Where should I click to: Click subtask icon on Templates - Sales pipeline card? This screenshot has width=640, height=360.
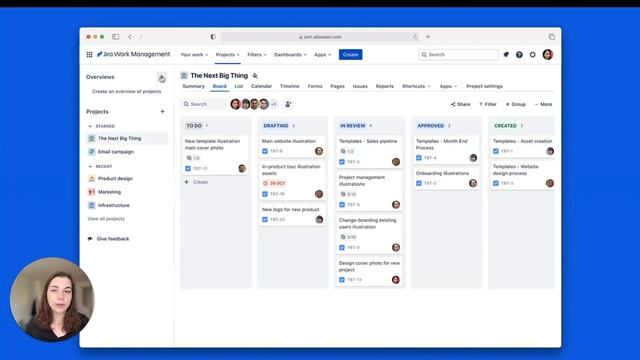coord(343,151)
